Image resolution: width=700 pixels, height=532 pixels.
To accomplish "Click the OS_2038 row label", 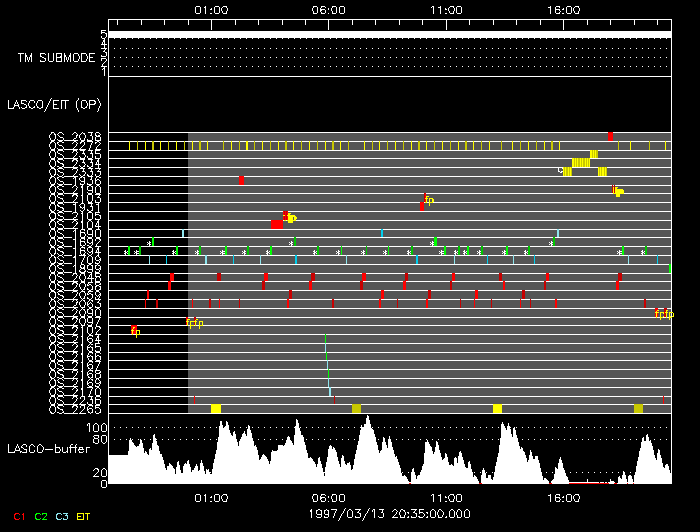I will 75,137.
